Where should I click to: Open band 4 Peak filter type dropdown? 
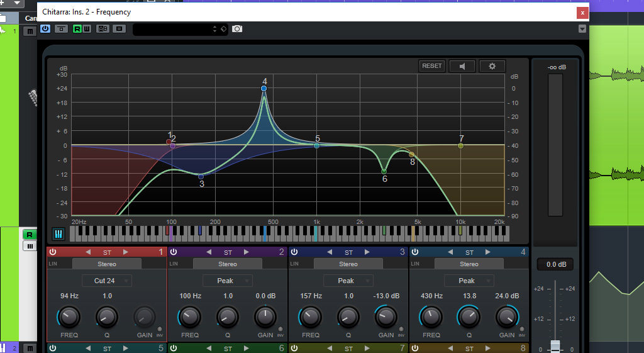click(x=469, y=281)
